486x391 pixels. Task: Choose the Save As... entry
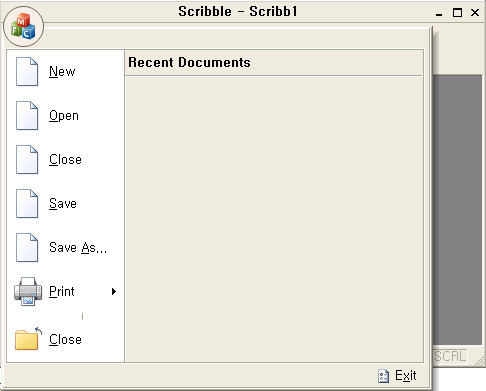tap(78, 247)
